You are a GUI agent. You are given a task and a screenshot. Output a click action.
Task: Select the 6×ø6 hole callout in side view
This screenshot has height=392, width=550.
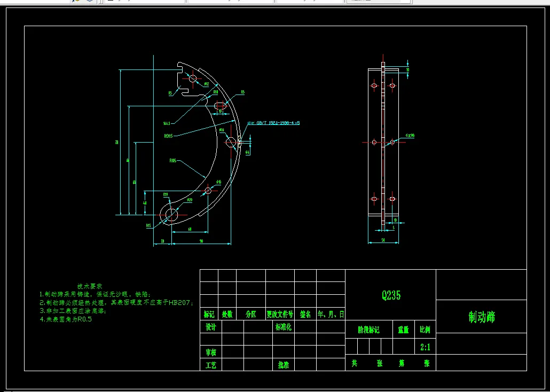410,135
